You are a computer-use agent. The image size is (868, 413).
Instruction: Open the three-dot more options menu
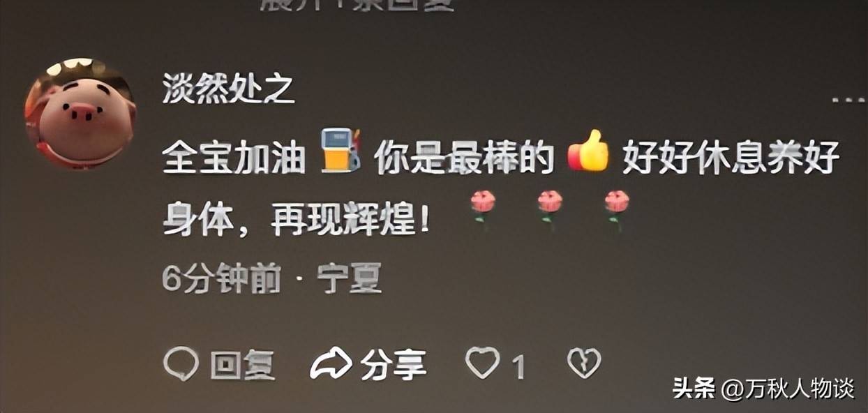849,100
